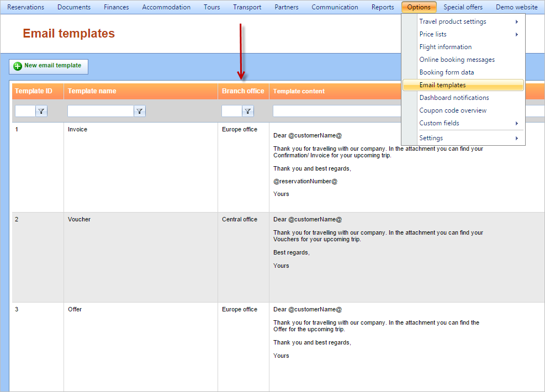545x392 pixels.
Task: Apply the Template ID filter funnel
Action: pyautogui.click(x=41, y=111)
